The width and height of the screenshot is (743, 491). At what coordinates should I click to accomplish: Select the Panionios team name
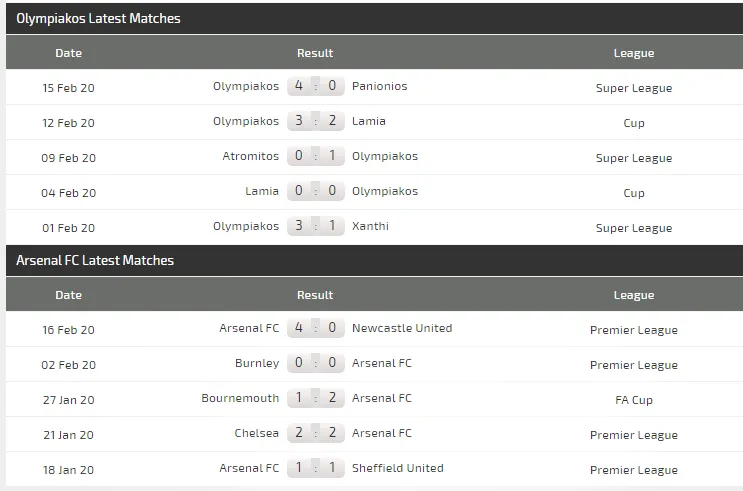tap(380, 86)
